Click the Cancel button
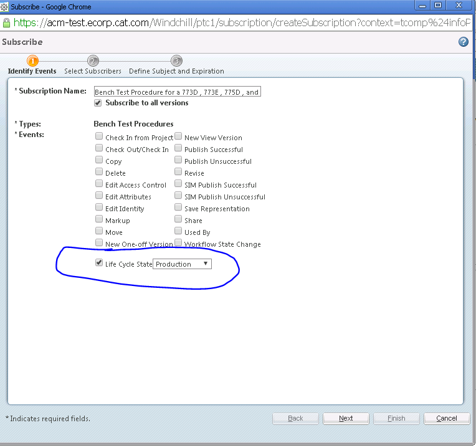This screenshot has width=476, height=448. pyautogui.click(x=447, y=418)
